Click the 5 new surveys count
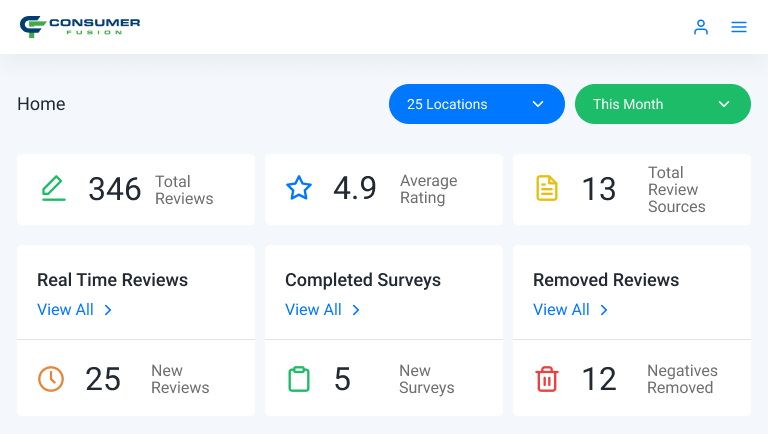 coord(342,379)
